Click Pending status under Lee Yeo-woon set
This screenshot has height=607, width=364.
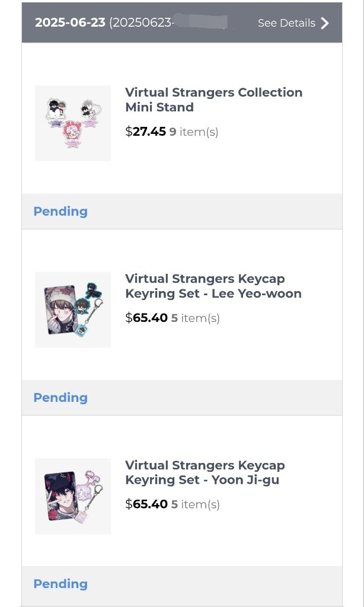click(60, 398)
